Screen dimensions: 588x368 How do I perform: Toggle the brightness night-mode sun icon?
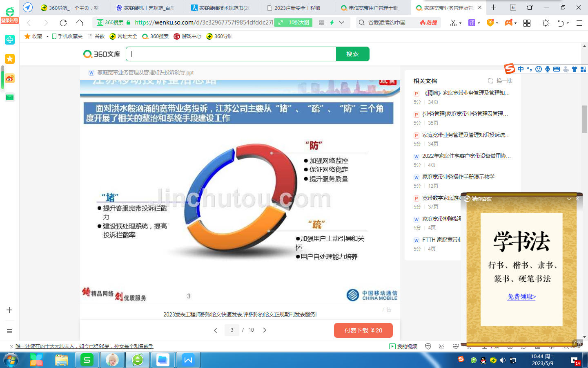click(546, 23)
